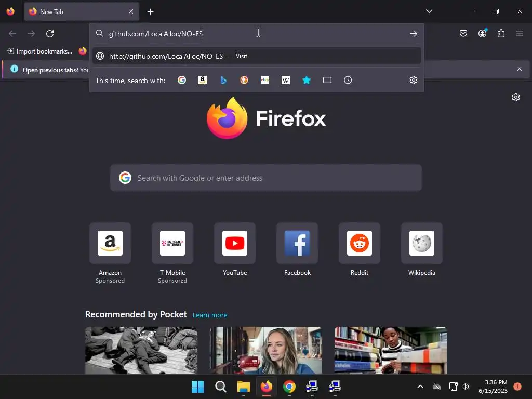Open the application hamburger menu
The width and height of the screenshot is (532, 399).
(x=520, y=33)
